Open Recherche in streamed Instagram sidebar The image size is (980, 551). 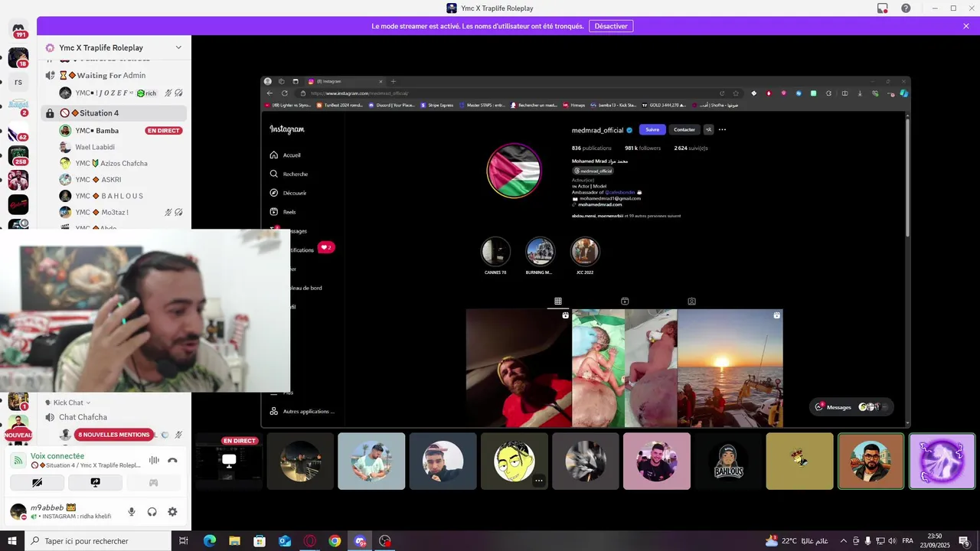click(x=289, y=174)
